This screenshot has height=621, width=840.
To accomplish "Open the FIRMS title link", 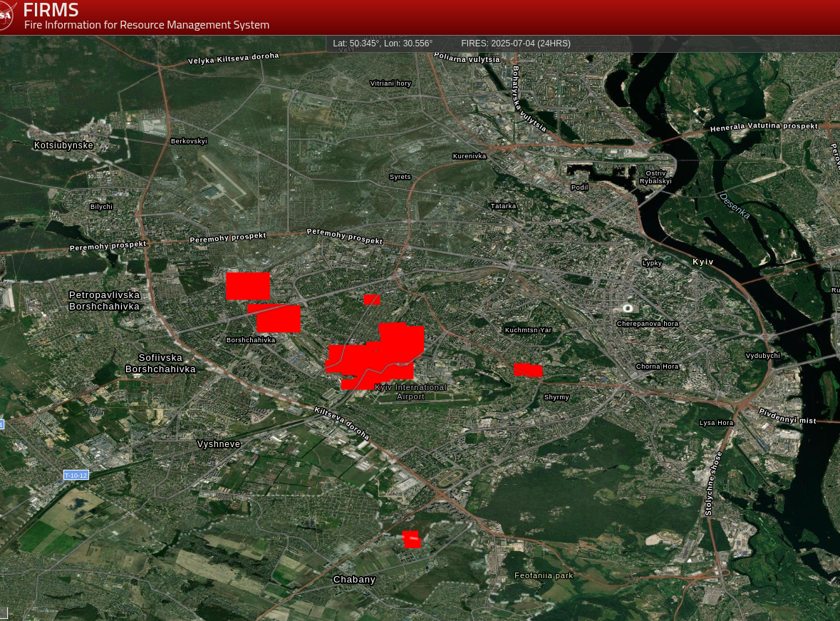I will [51, 10].
